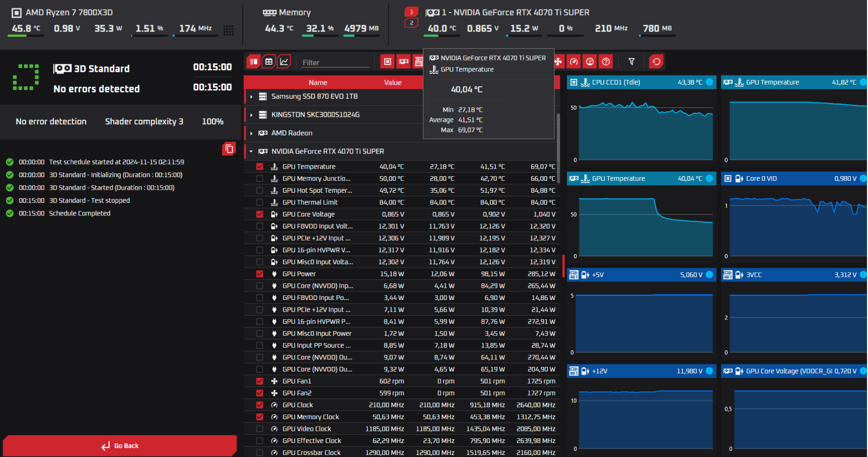Click the Memory module icon in header
The width and height of the screenshot is (868, 457).
[269, 13]
